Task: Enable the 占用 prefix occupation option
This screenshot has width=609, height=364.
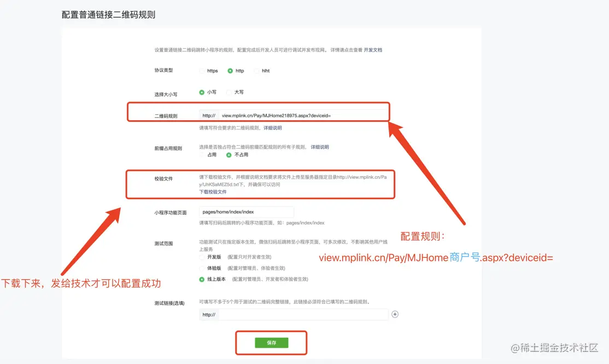Action: click(x=202, y=155)
